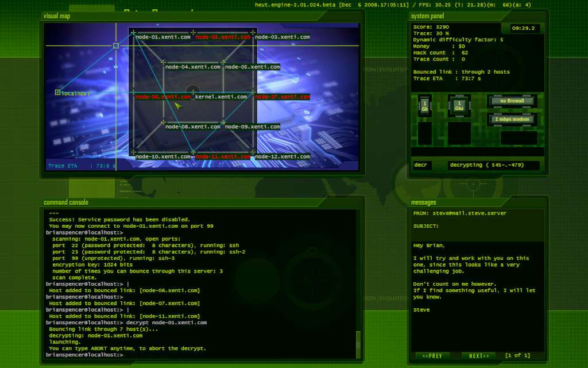Click node-08.xenti.com on the visual map
The image size is (588, 368).
click(192, 126)
